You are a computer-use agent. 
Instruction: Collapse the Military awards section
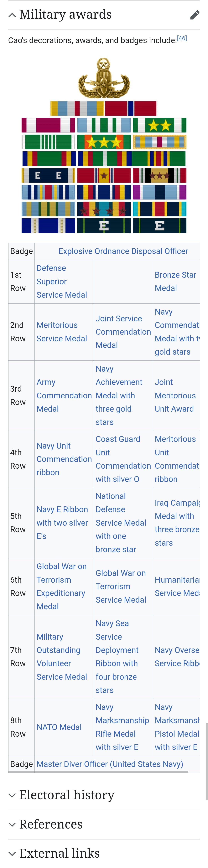pyautogui.click(x=12, y=15)
